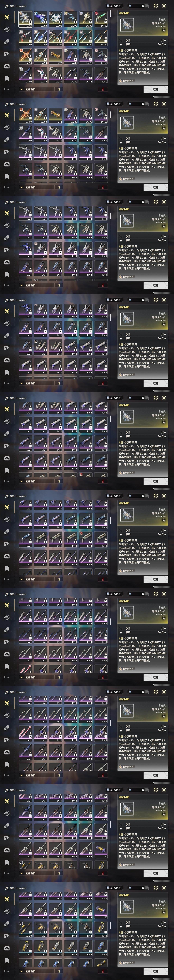
Task: Open echoes category icon in topmost sidebar
Action: pos(7,30)
